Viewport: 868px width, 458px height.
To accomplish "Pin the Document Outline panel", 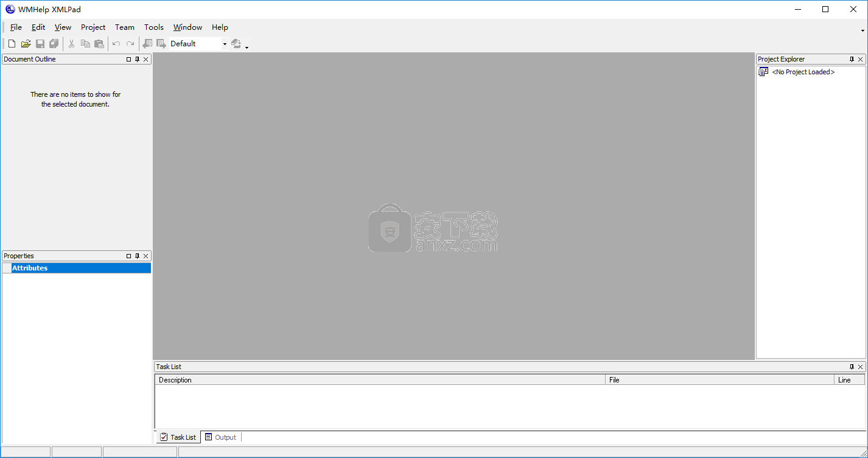I will pyautogui.click(x=137, y=59).
